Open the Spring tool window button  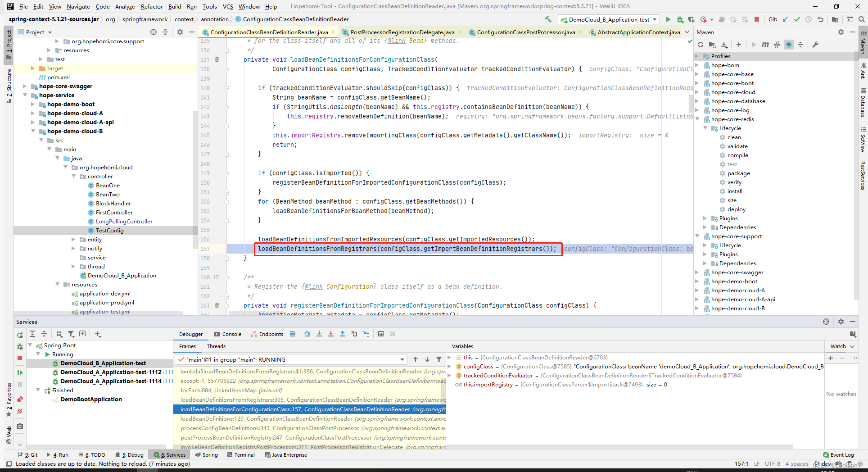click(x=207, y=455)
